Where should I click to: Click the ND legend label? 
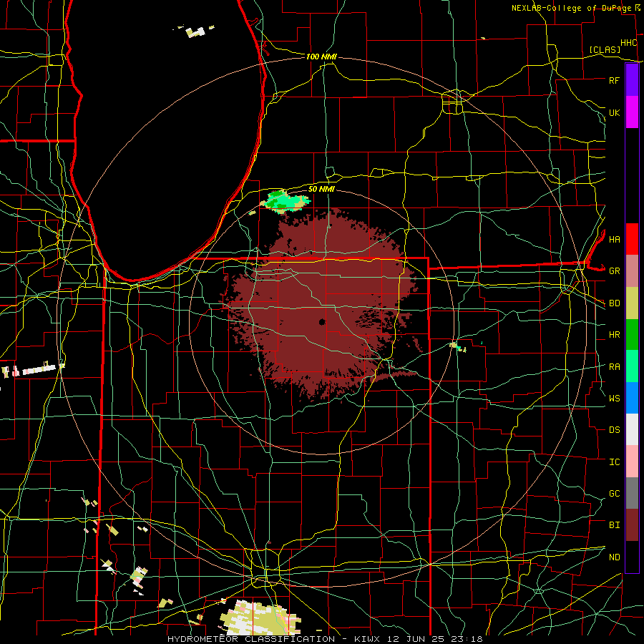614,557
